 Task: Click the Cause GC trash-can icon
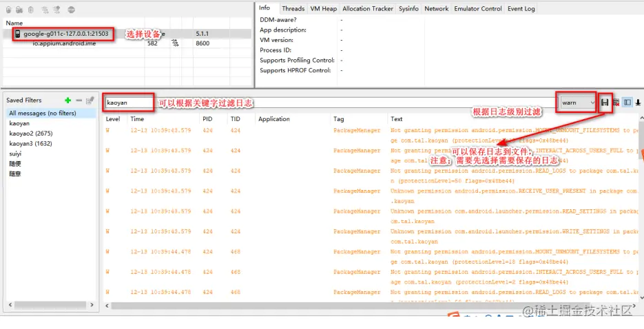click(x=31, y=10)
